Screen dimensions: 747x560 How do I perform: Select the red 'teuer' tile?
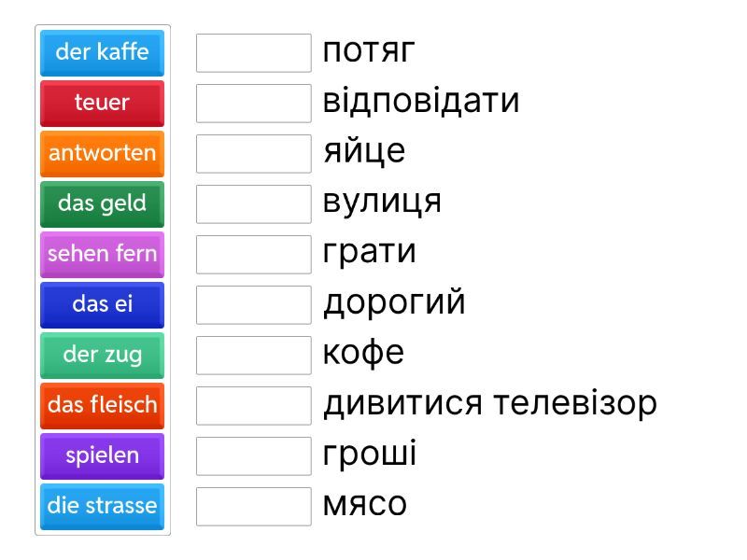point(102,103)
